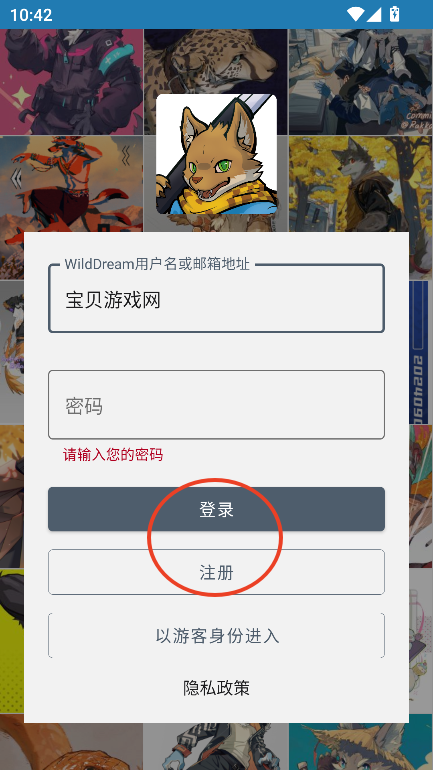The width and height of the screenshot is (433, 770).
Task: Choose 以游客身份进入 guest entry
Action: coord(216,635)
